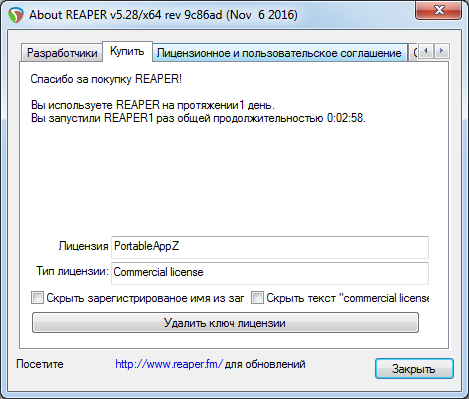This screenshot has width=469, height=399.
Task: Enable Скрыть зарегистрированое имя checkbox
Action: (x=37, y=297)
